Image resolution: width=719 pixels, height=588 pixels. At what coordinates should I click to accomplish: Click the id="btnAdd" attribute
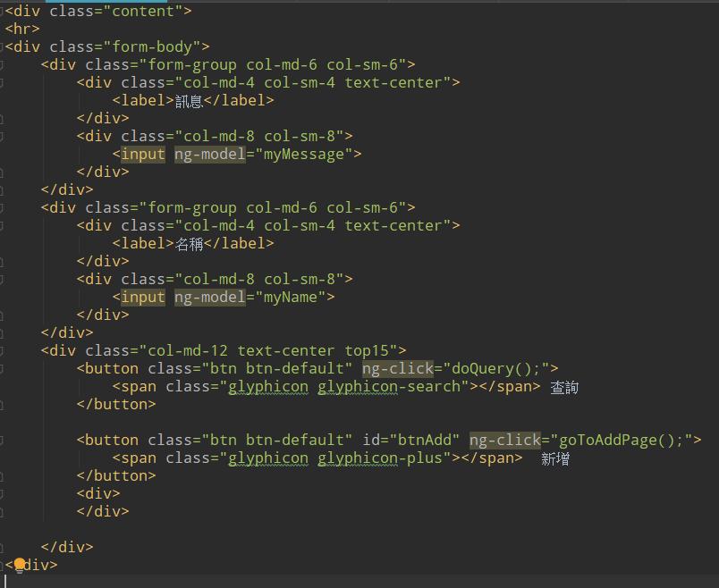point(410,440)
